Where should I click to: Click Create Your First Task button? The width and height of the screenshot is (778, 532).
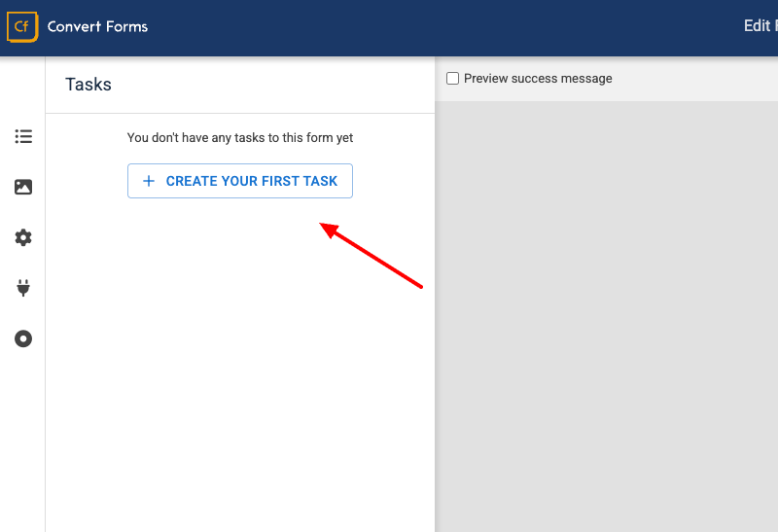pos(240,181)
